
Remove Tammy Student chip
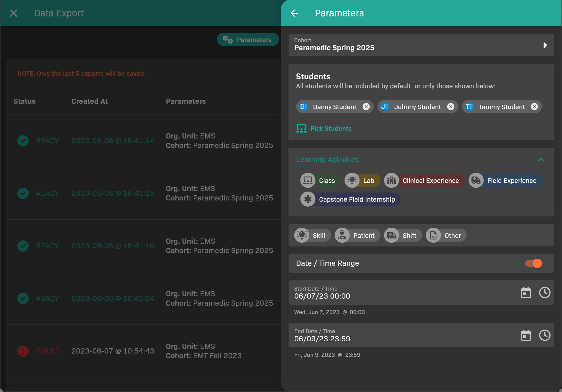[534, 107]
